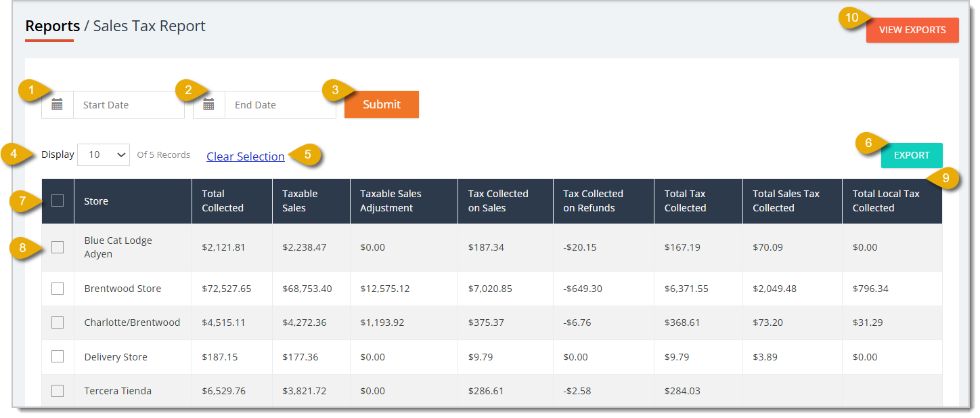
Task: Open the Start Date calendar icon
Action: 58,105
